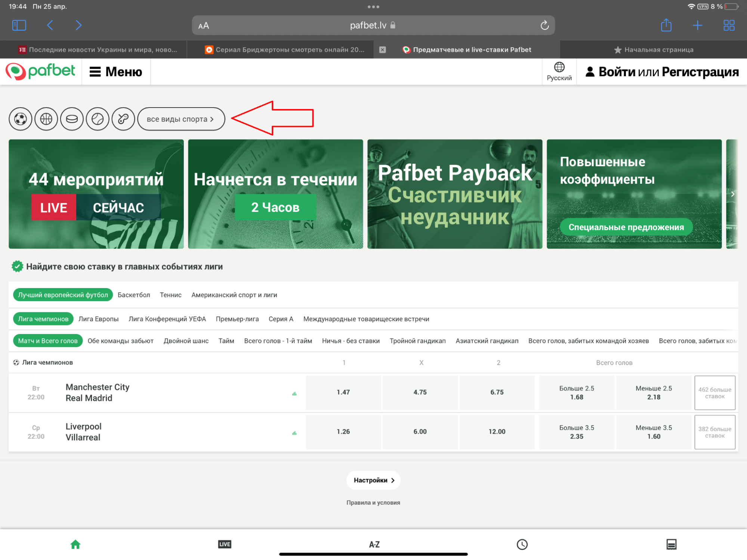Open the Manchester City vs Real Madrid match
This screenshot has height=560, width=747.
point(98,393)
